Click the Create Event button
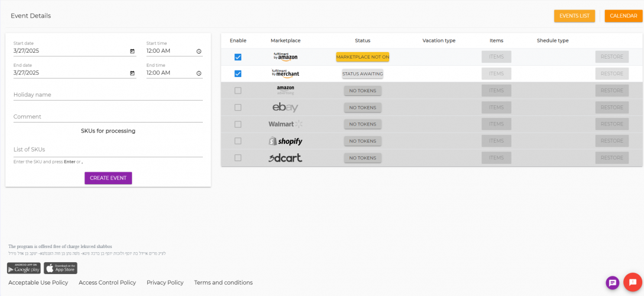 [x=108, y=178]
